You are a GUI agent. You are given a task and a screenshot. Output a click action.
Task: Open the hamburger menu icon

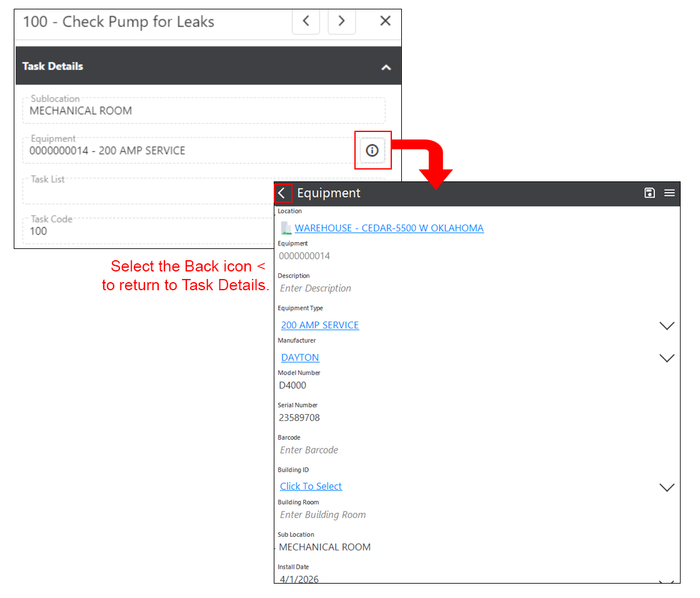669,193
